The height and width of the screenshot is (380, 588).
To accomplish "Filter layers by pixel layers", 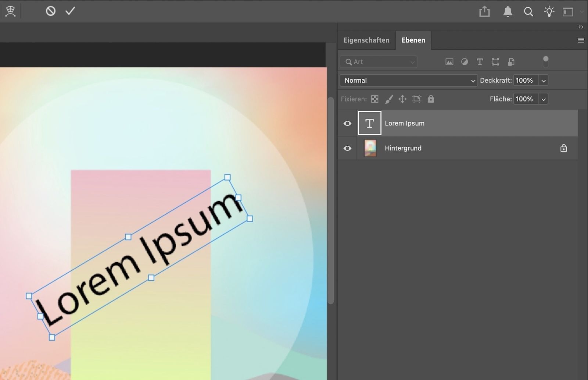I will pos(449,62).
